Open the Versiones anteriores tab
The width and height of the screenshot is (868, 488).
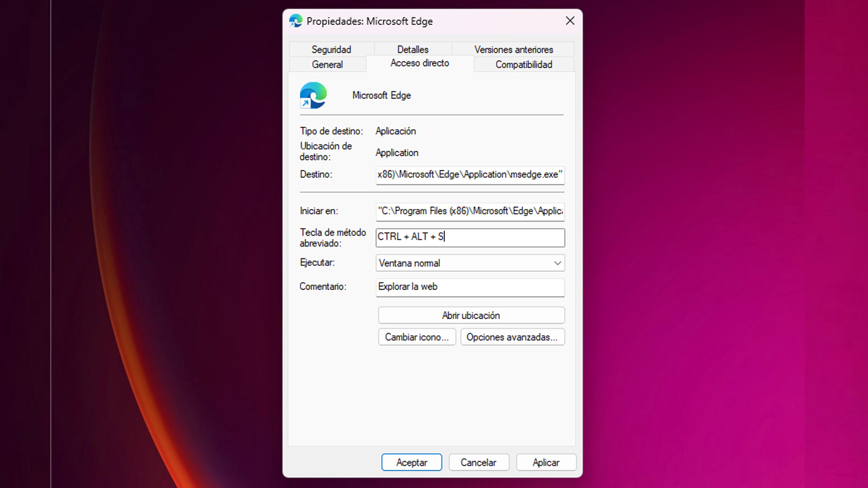coord(514,49)
